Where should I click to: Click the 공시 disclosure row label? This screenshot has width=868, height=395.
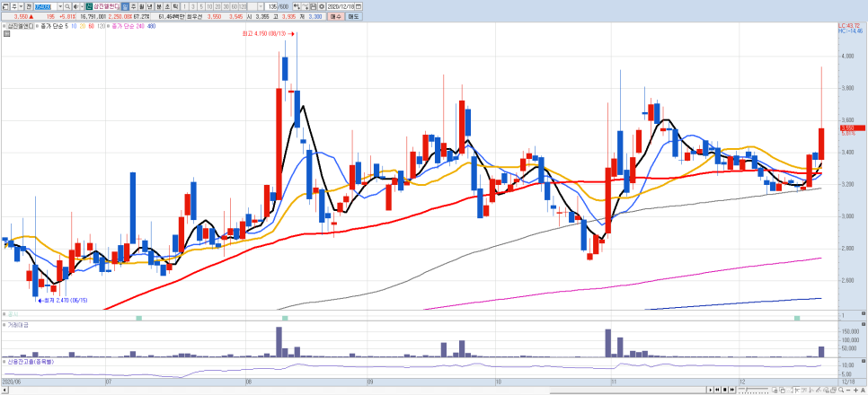pos(12,314)
